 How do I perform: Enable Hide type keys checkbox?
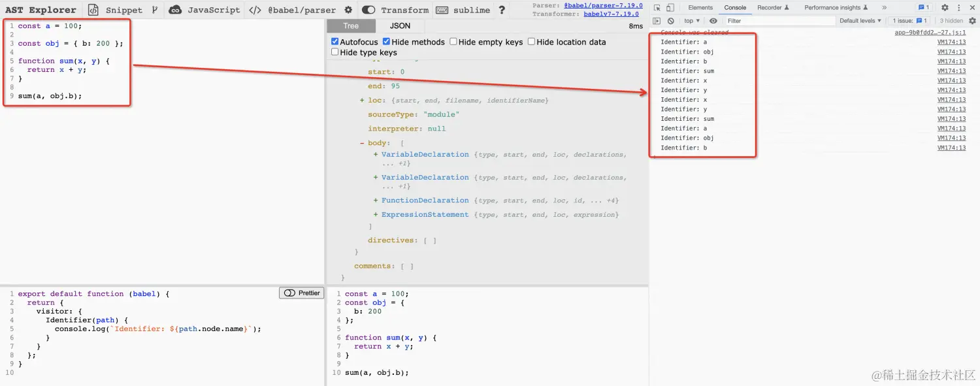pyautogui.click(x=335, y=52)
